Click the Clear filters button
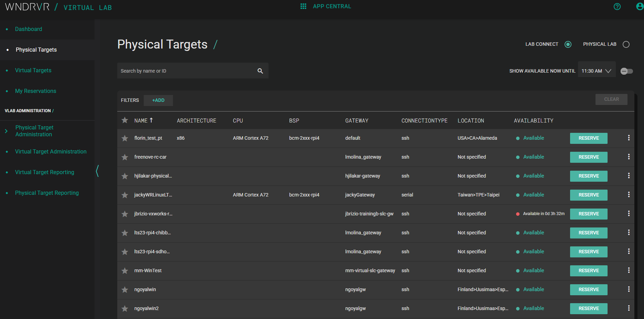 tap(611, 99)
